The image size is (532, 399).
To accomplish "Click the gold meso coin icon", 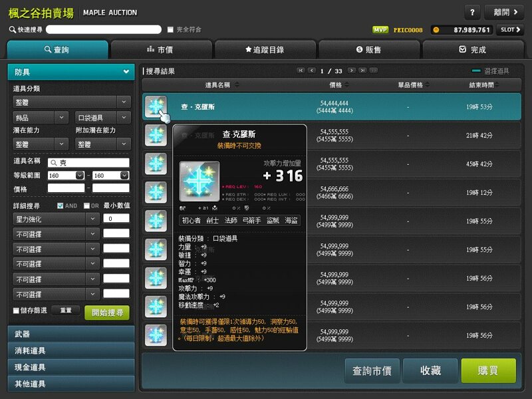I will pos(436,30).
